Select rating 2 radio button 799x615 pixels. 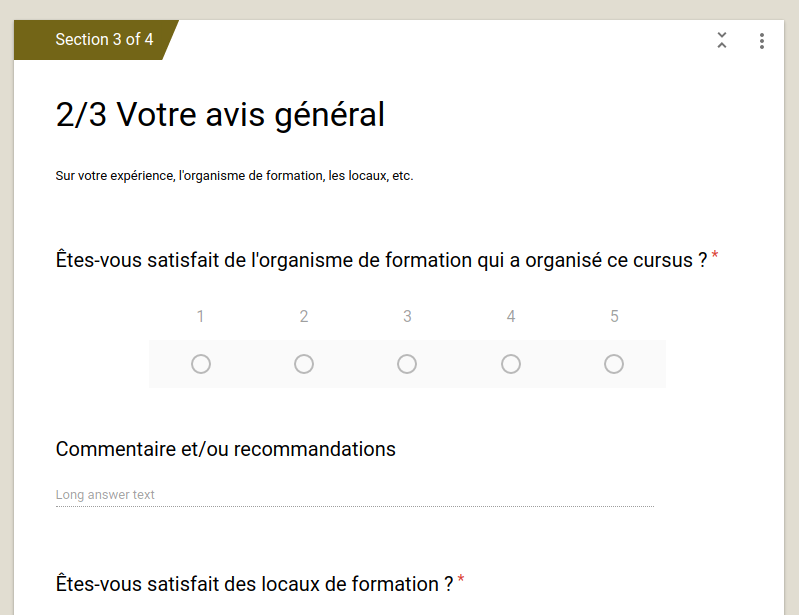[304, 364]
